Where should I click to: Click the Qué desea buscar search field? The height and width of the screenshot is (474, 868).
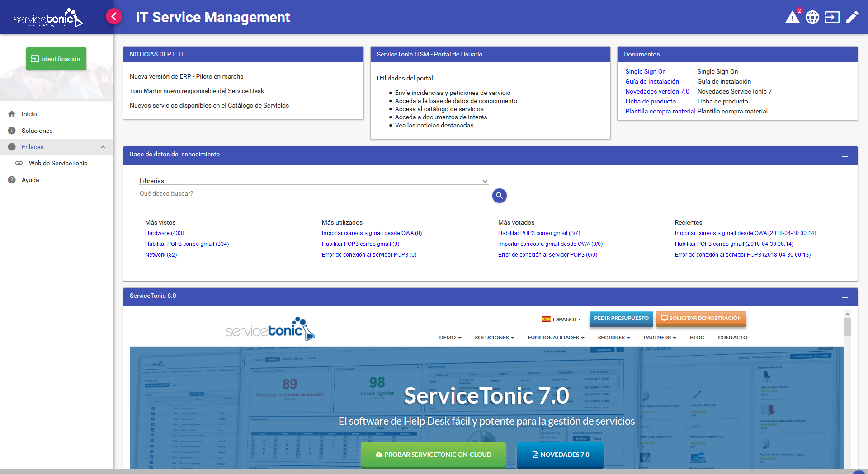tap(313, 193)
